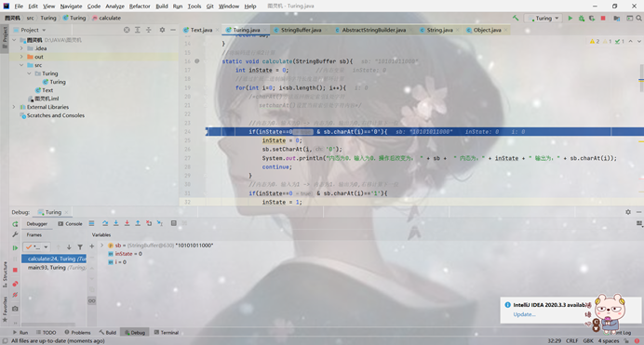Image resolution: width=644 pixels, height=345 pixels.
Task: Expand all items in the Project panel
Action: (138, 30)
